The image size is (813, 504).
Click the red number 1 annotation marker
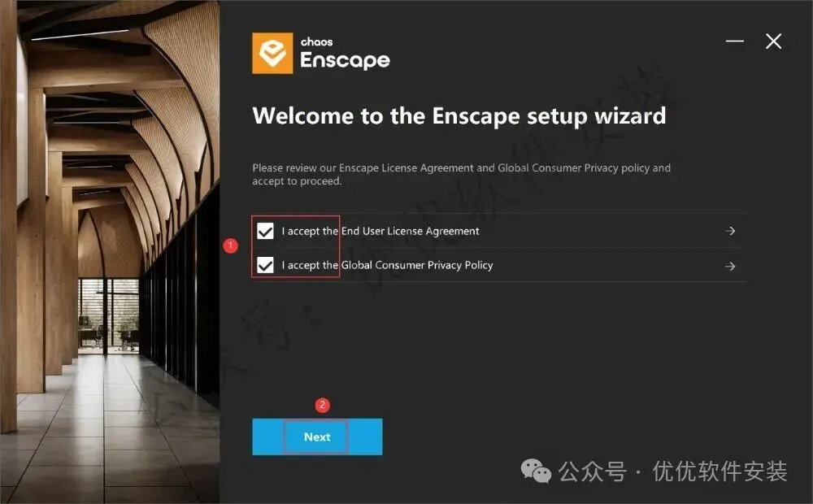230,245
